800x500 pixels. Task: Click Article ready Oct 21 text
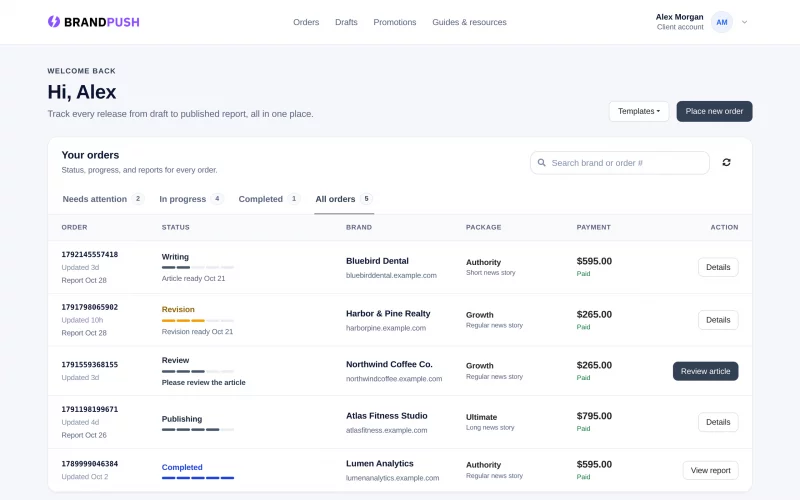tap(193, 279)
